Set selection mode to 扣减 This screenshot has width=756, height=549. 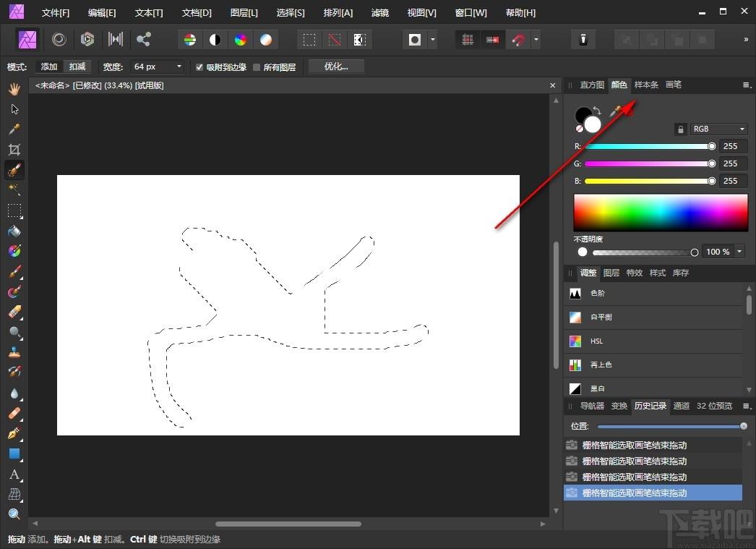[77, 67]
